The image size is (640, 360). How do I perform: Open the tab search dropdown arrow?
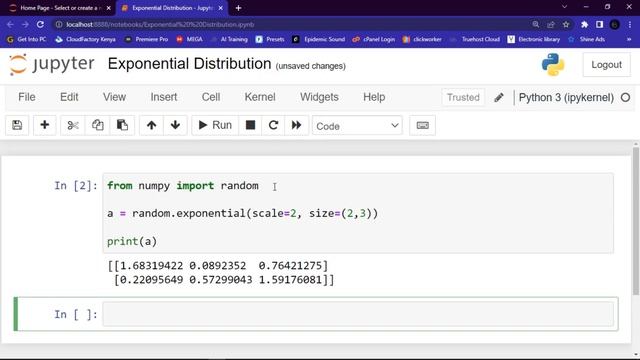click(x=564, y=7)
